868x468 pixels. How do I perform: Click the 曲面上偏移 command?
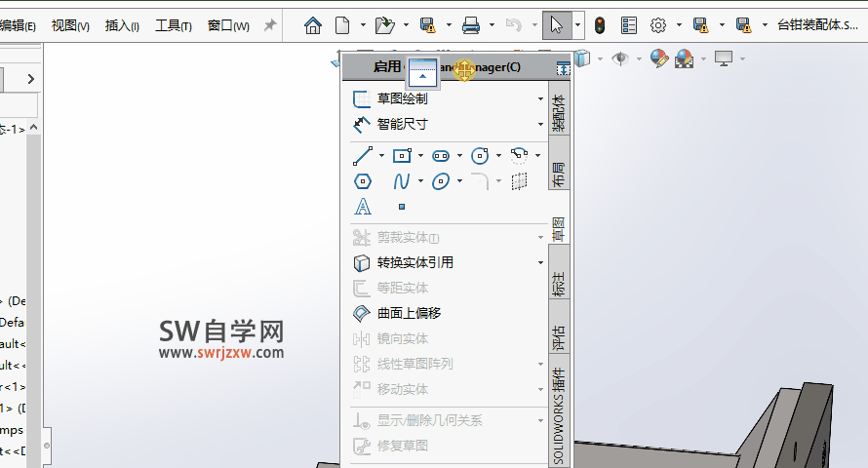click(x=409, y=313)
